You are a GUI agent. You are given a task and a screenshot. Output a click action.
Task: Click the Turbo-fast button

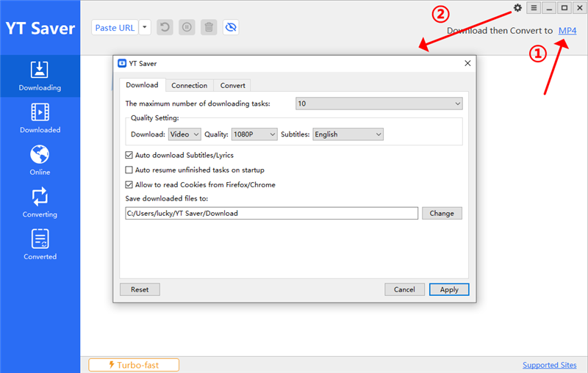click(134, 365)
